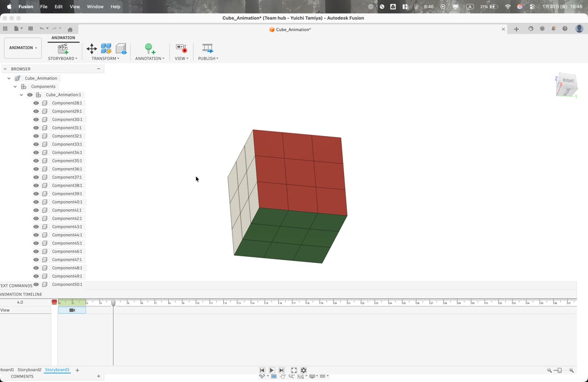Click the timeline zoom slider handle
This screenshot has width=588, height=382.
560,371
